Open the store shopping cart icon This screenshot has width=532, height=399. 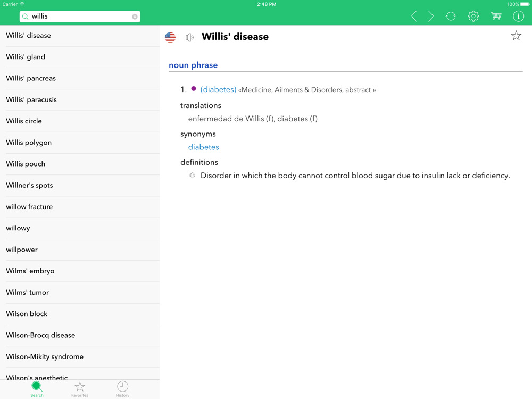496,16
